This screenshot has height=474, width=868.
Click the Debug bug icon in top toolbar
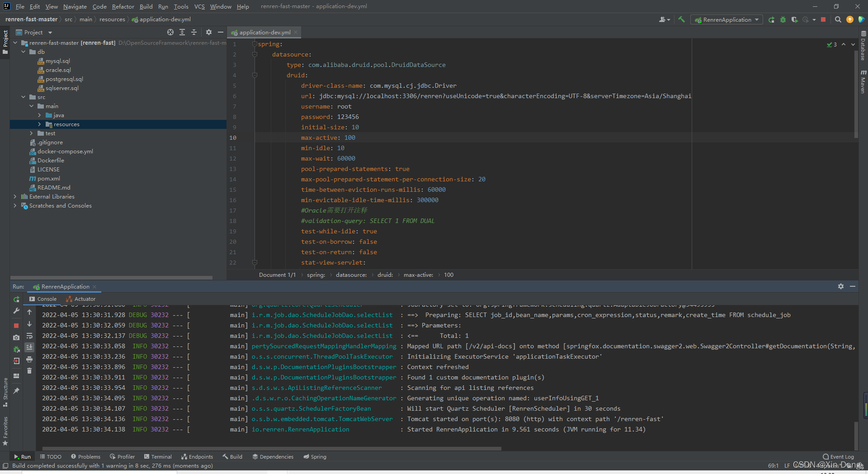coord(783,20)
